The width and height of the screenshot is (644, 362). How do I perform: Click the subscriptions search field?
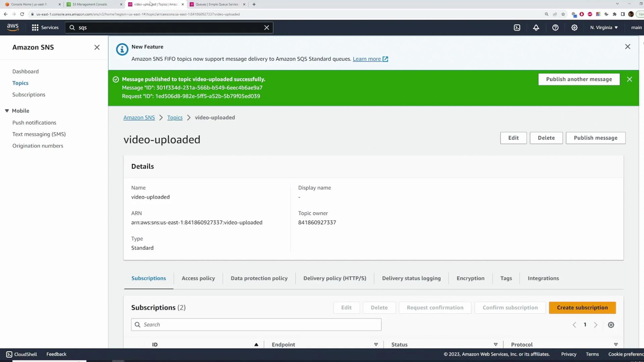pos(256,324)
